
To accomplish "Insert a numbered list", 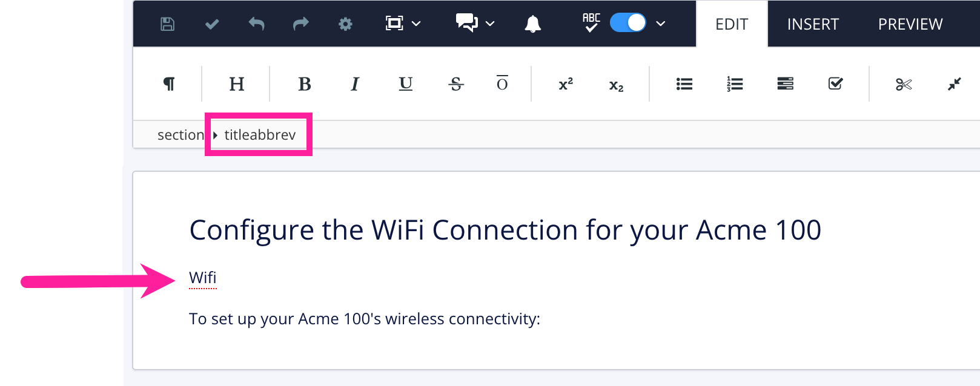I will click(735, 84).
